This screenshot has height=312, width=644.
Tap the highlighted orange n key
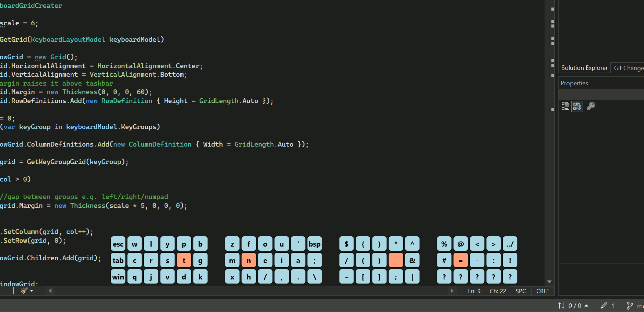coord(249,260)
